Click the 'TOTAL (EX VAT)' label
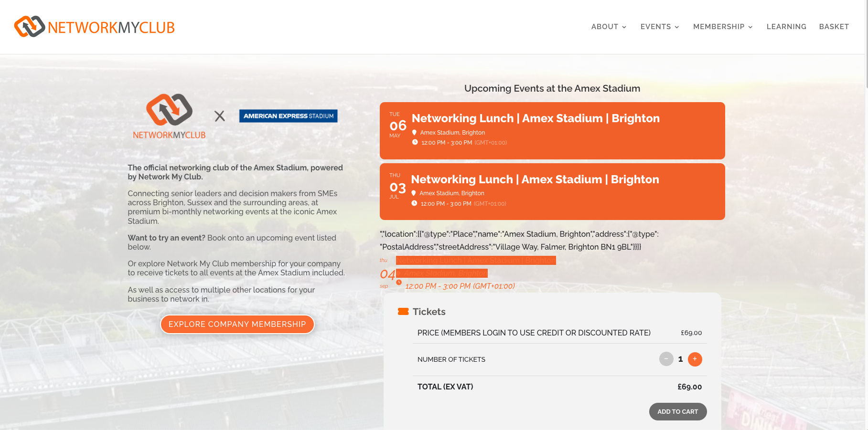Screen dimensions: 868x430 tap(445, 387)
